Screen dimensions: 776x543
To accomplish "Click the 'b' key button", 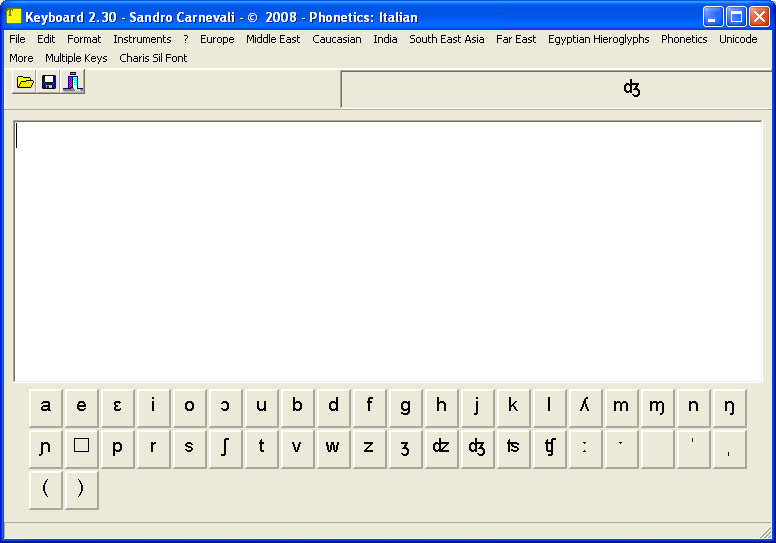I will point(297,408).
